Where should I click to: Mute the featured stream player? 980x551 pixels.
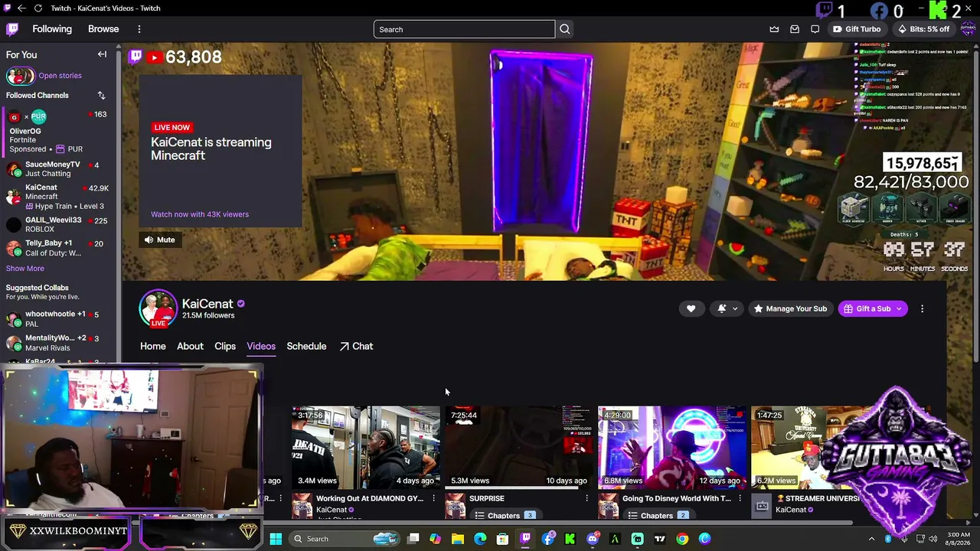(160, 240)
